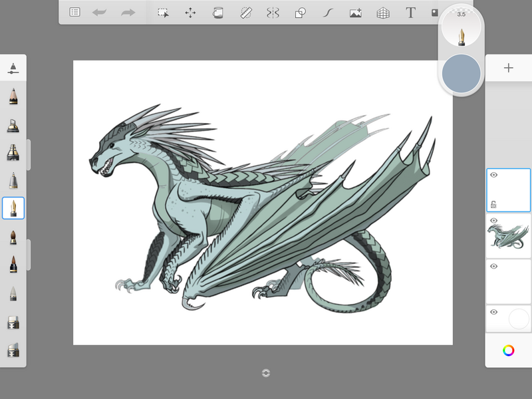
Task: Enable the predictive stroke curve tool
Action: pos(328,13)
